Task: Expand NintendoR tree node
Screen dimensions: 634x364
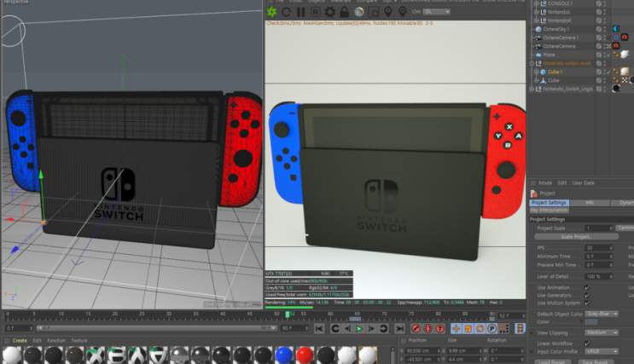Action: point(537,20)
